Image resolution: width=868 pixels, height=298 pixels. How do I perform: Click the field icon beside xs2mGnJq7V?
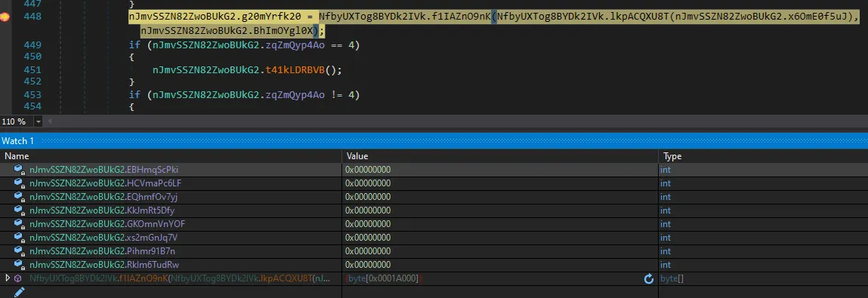coord(19,237)
